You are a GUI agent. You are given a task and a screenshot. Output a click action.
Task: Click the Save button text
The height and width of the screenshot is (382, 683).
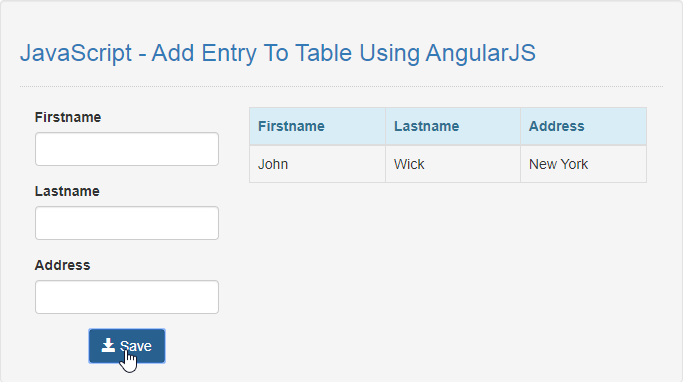(x=135, y=346)
